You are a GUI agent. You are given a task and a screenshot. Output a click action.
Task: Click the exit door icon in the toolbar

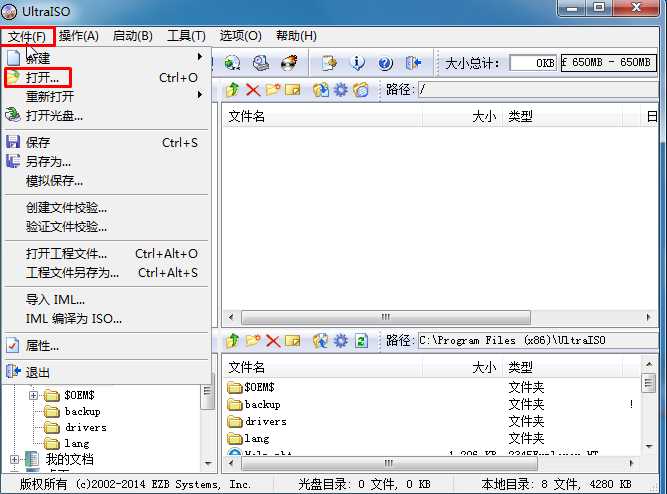414,63
